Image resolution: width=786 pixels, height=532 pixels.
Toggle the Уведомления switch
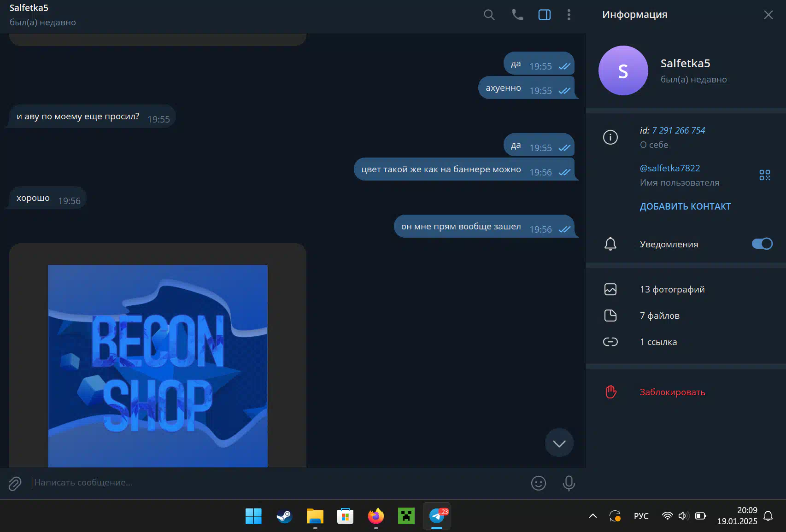[762, 244]
